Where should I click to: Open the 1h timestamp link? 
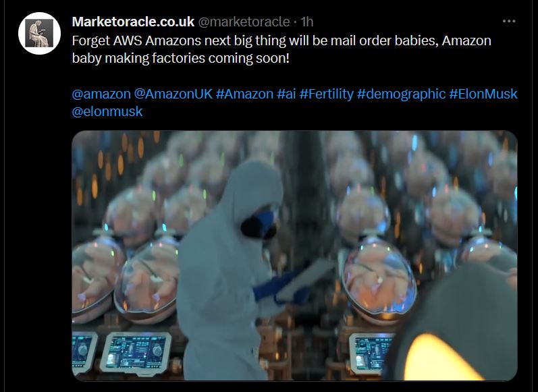pos(307,22)
